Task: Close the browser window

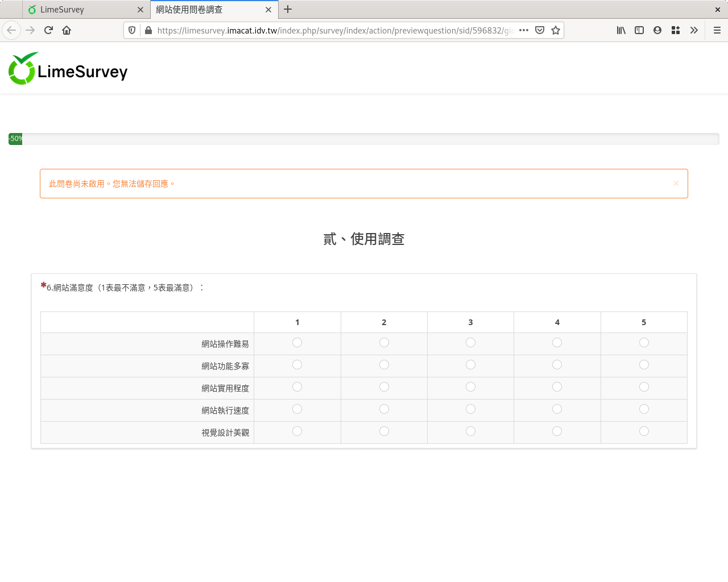Action: click(x=718, y=10)
